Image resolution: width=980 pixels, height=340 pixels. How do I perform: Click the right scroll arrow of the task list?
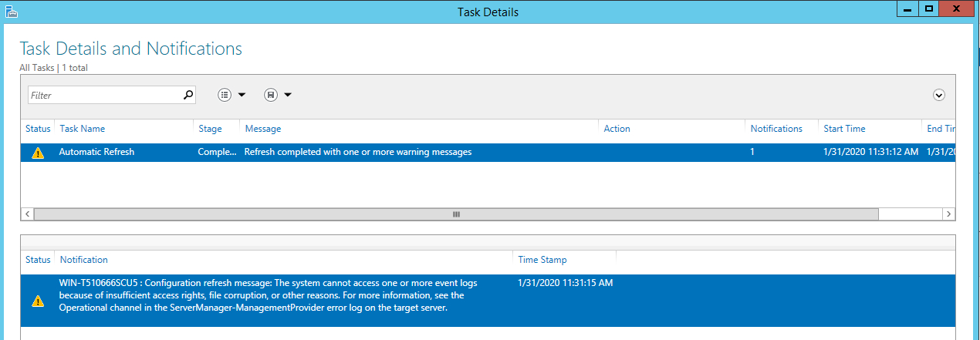pos(949,214)
